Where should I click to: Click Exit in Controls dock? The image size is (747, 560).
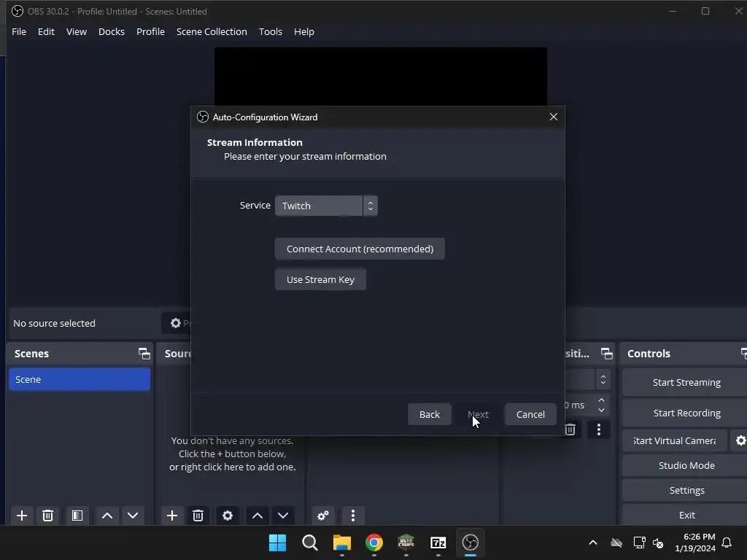(x=686, y=515)
